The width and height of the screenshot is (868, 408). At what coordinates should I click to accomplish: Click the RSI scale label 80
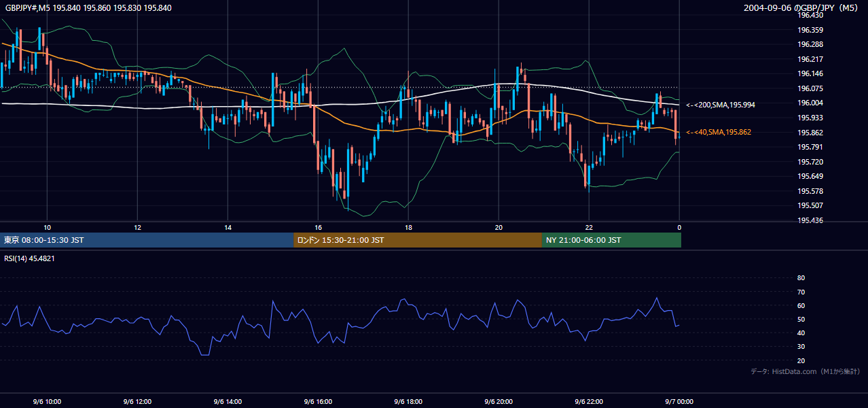[x=801, y=278]
